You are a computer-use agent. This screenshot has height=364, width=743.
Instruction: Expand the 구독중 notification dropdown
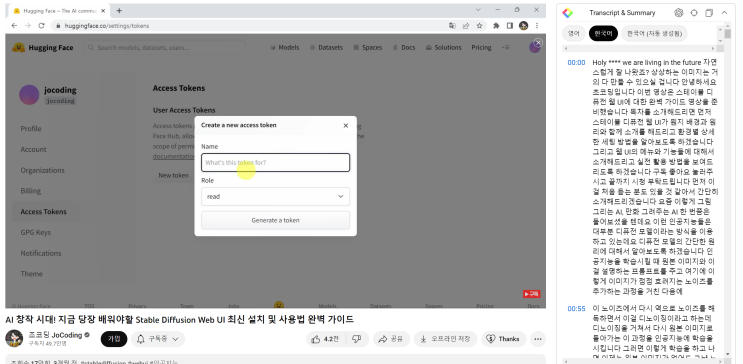[x=158, y=339]
